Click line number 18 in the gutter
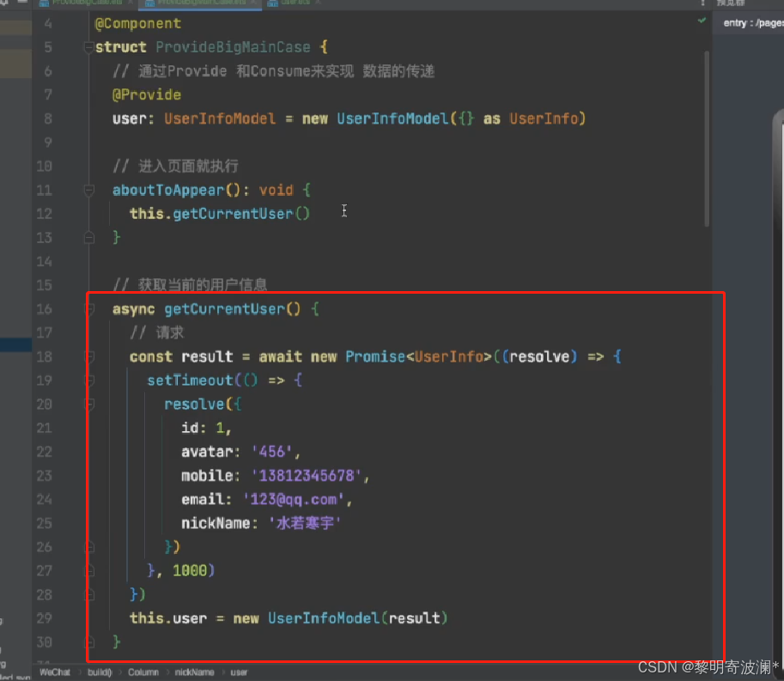This screenshot has width=784, height=681. coord(44,356)
